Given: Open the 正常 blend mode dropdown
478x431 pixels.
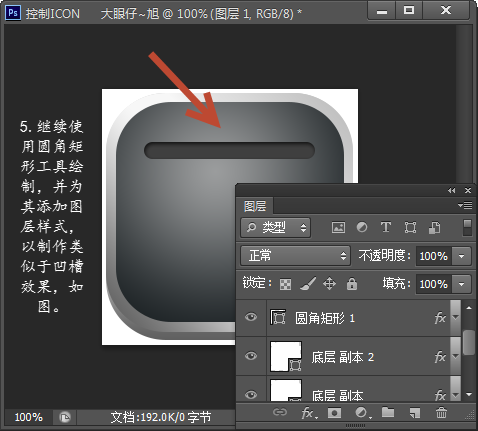Looking at the screenshot, I should [x=295, y=256].
